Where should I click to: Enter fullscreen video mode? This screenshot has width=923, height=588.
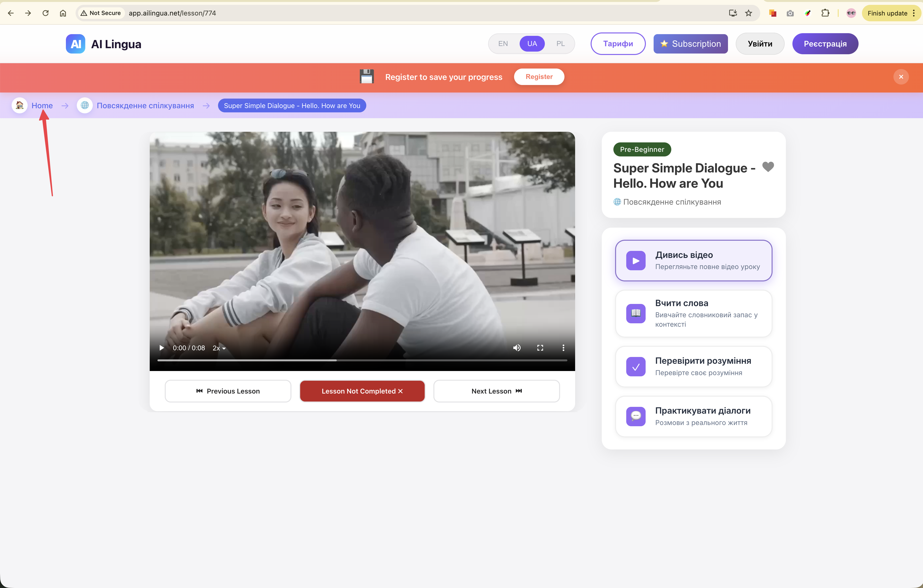pyautogui.click(x=540, y=348)
